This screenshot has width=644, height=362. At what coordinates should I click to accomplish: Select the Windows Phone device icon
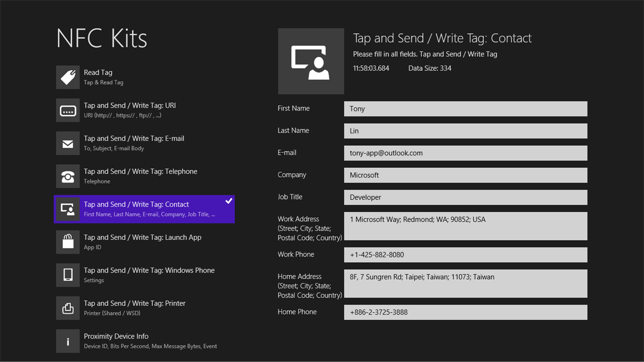tap(68, 275)
